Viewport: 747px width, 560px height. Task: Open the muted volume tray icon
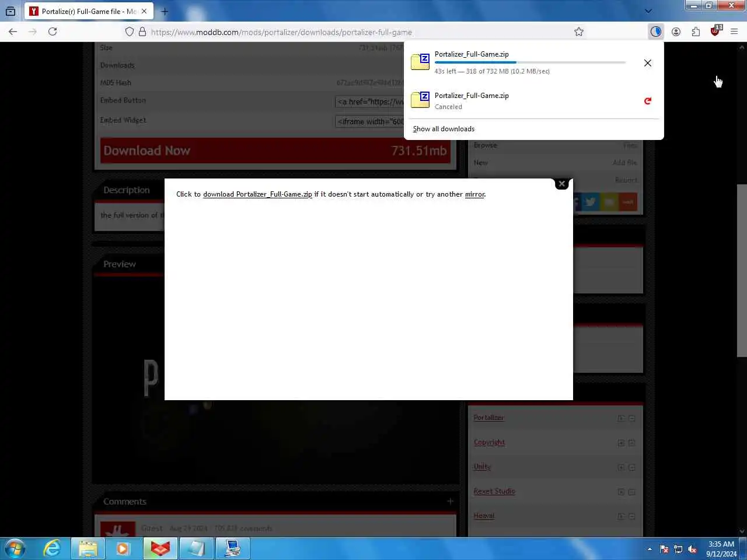point(692,549)
